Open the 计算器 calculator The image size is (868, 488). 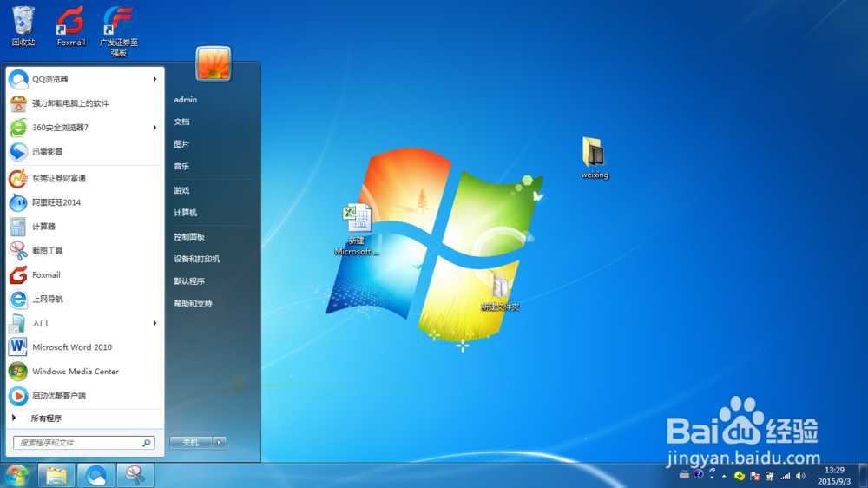pos(85,227)
